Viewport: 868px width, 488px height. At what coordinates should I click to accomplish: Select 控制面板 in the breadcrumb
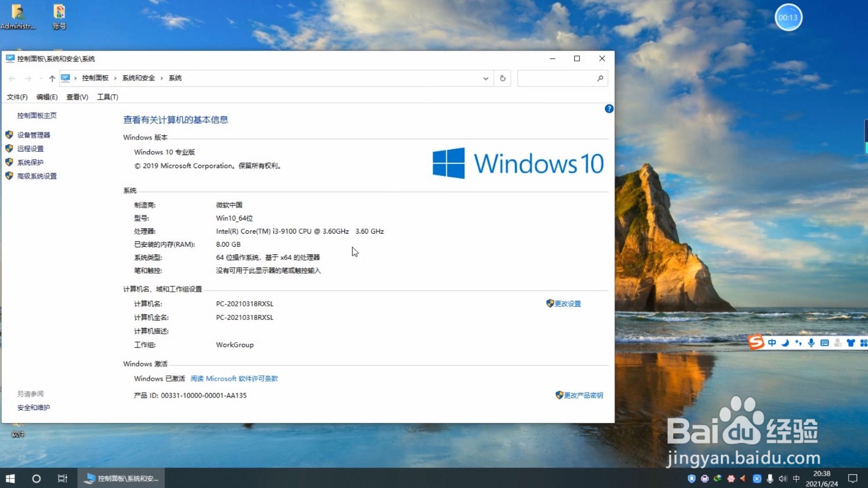[95, 78]
